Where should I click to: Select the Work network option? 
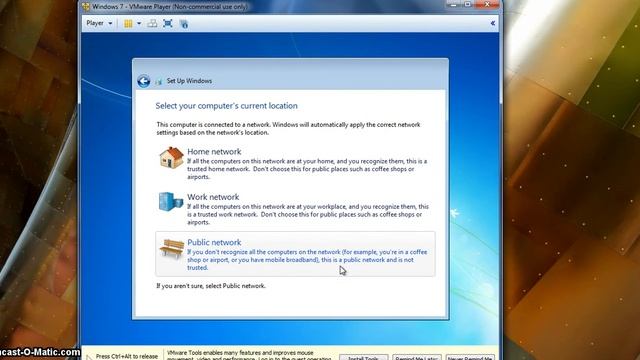(295, 209)
